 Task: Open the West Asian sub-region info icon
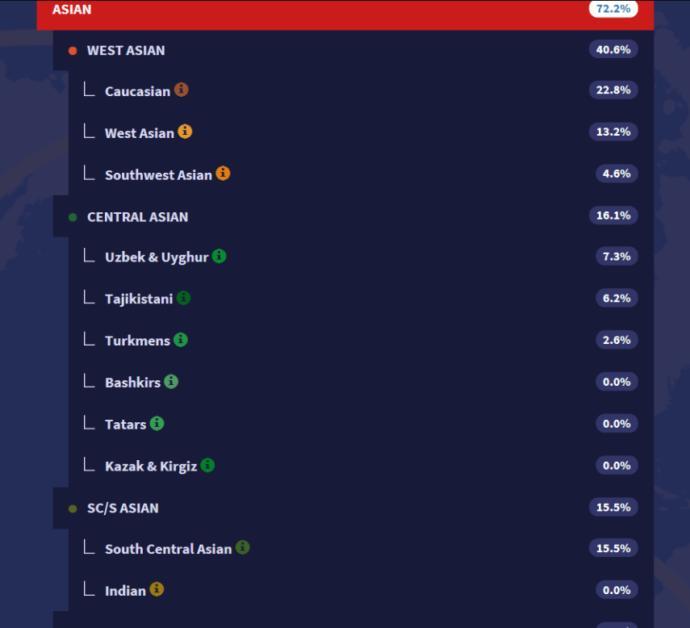tap(185, 132)
